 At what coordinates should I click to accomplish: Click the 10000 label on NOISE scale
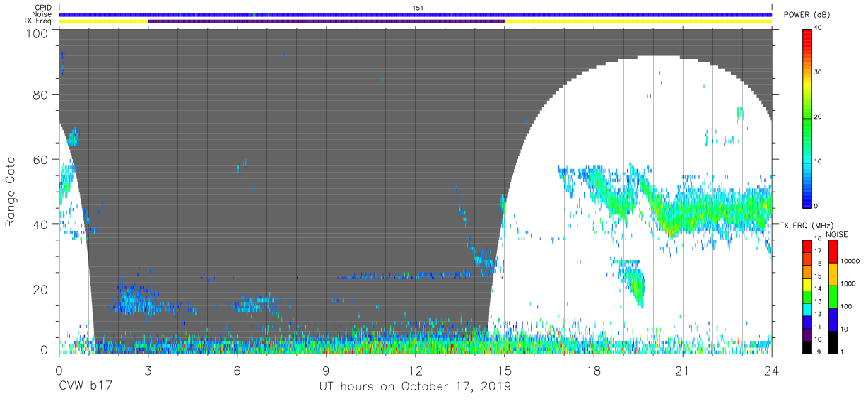coord(849,261)
